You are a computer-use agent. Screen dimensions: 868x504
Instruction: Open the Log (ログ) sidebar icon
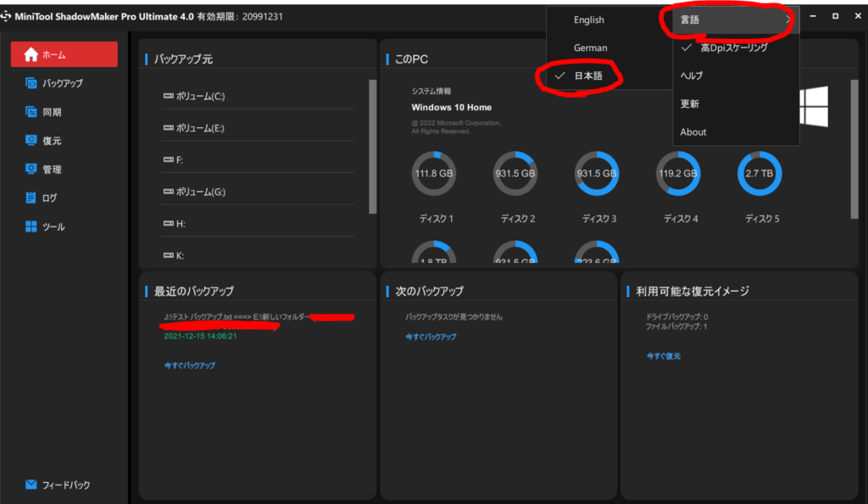tap(31, 199)
